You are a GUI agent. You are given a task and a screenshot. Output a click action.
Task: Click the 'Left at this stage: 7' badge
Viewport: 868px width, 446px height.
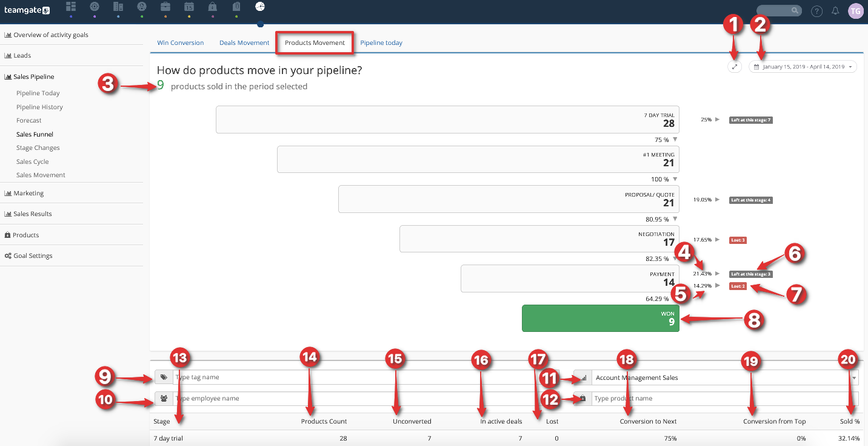(751, 120)
